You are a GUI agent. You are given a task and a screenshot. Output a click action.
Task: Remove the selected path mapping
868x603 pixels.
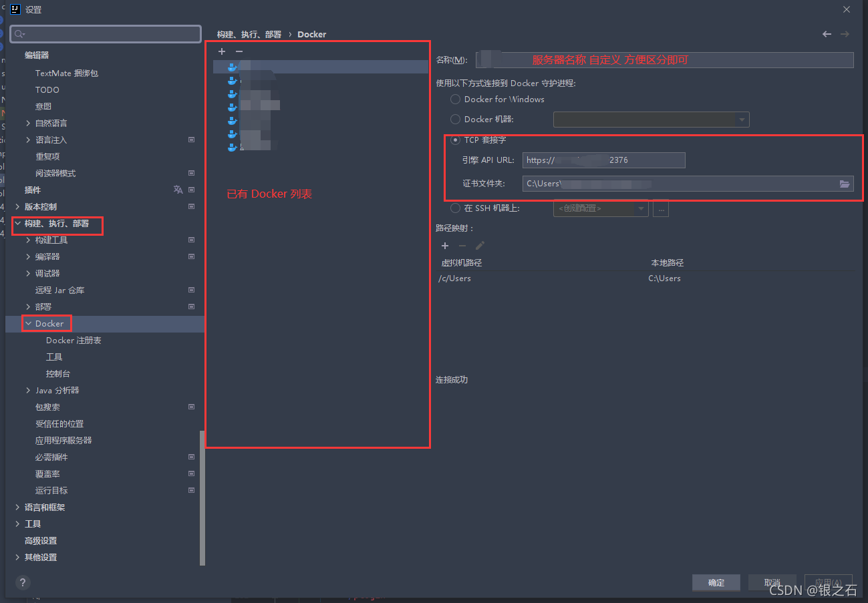tap(462, 246)
